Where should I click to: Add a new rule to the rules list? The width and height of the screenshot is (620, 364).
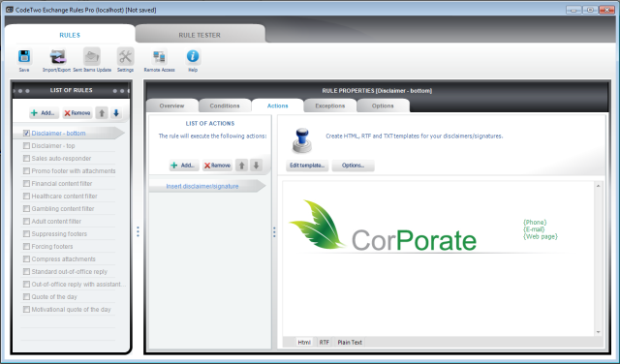click(x=44, y=113)
